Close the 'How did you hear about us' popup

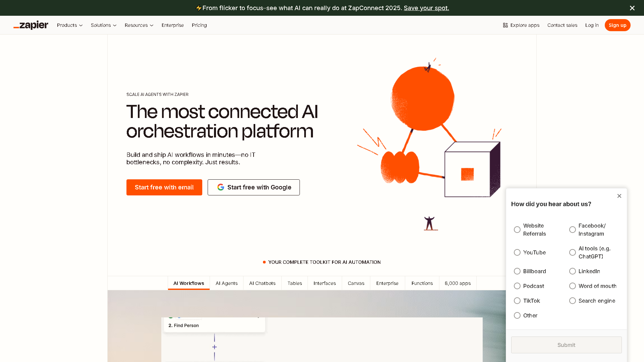pos(619,196)
